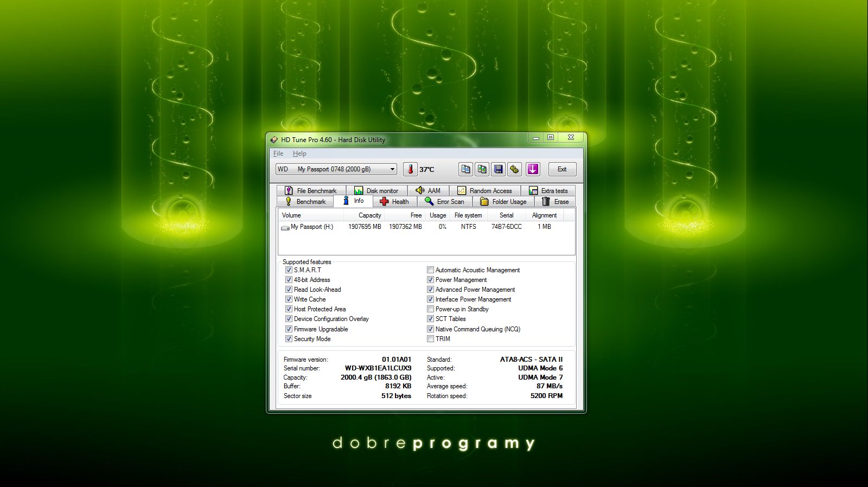This screenshot has width=868, height=487.
Task: Click the 74B7-6DCC serial cell
Action: pyautogui.click(x=507, y=227)
